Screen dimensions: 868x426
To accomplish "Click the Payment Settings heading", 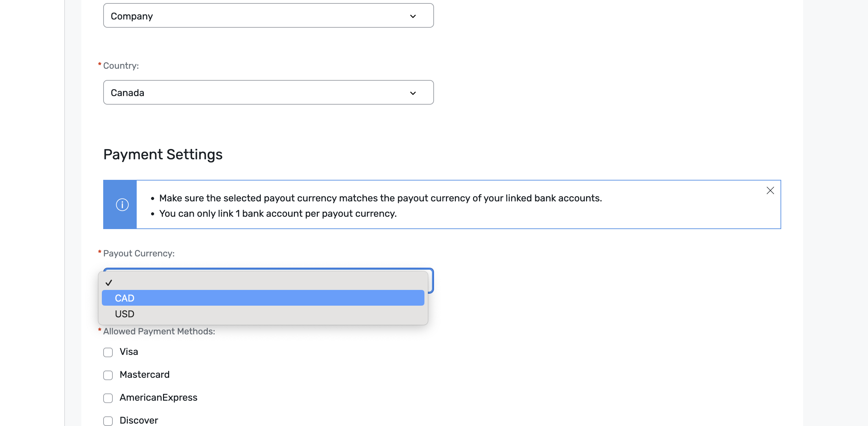I will click(163, 155).
